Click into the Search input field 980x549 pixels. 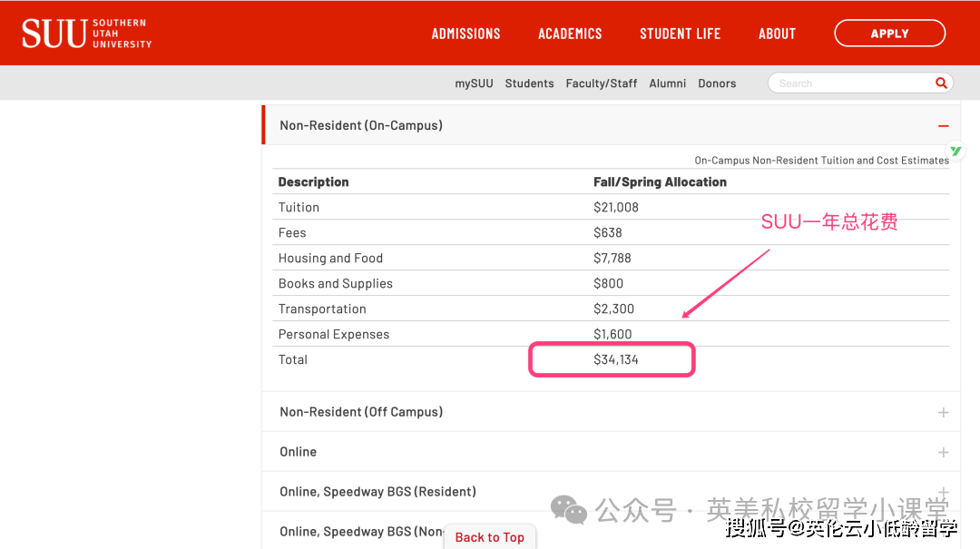click(848, 83)
